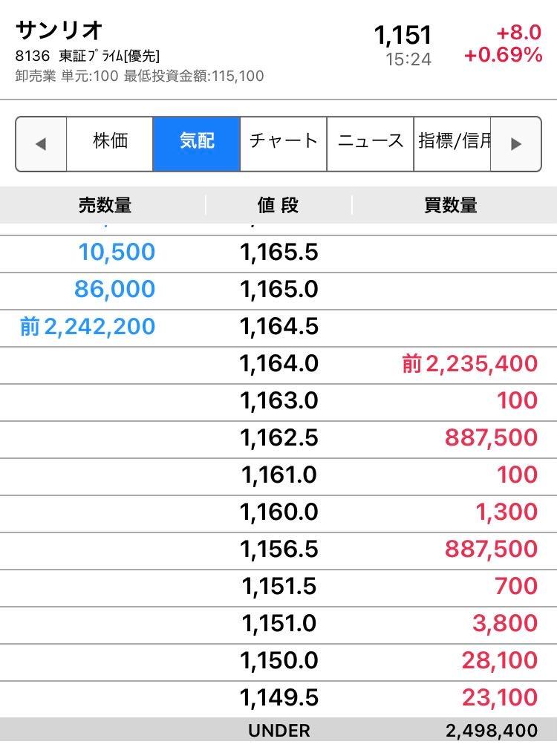Tap the 1,162.5 price level
Viewport: 557px width, 756px height.
click(279, 438)
